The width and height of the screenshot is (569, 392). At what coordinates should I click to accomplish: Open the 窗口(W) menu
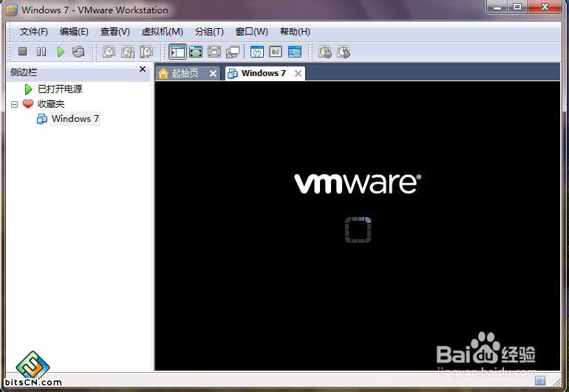[252, 32]
